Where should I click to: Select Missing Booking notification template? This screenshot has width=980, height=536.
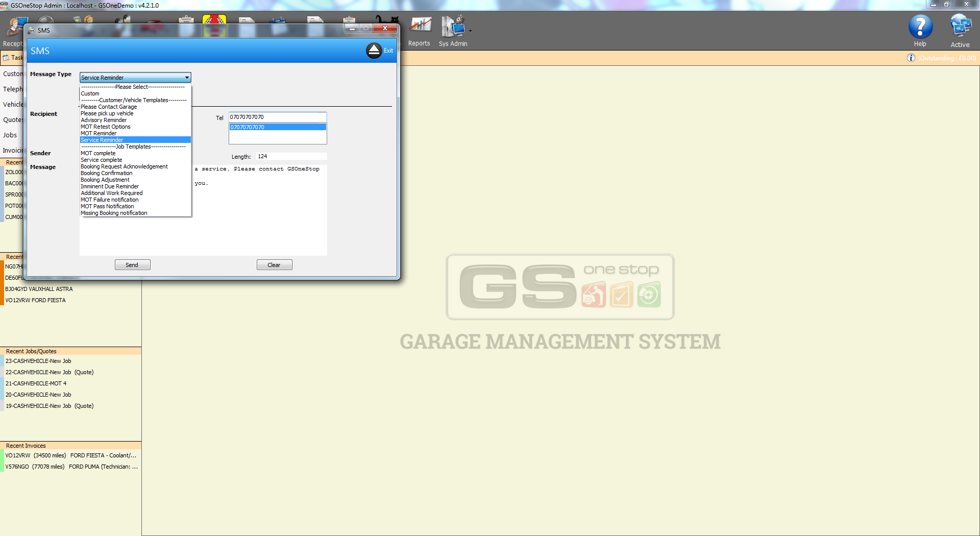pyautogui.click(x=136, y=213)
